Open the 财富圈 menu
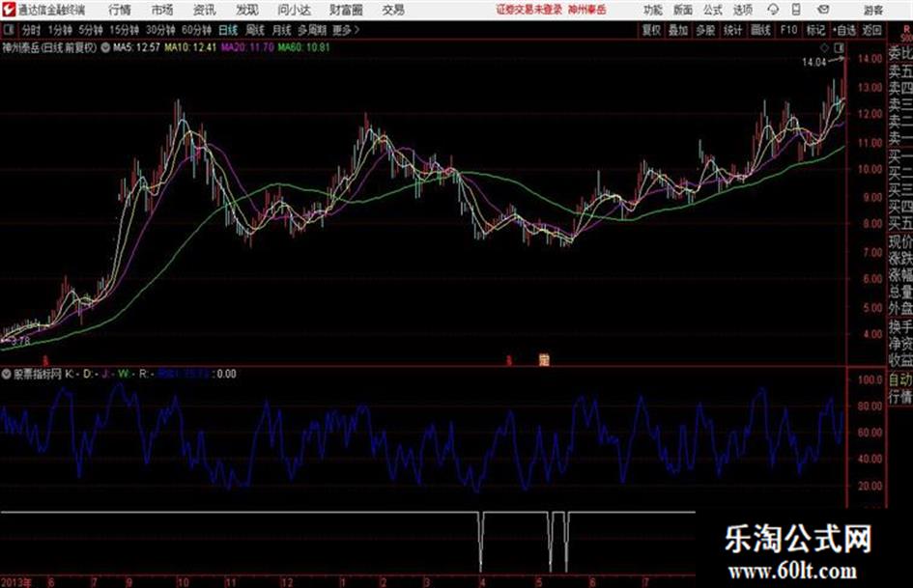Screen dimensions: 913x588 pos(347,10)
